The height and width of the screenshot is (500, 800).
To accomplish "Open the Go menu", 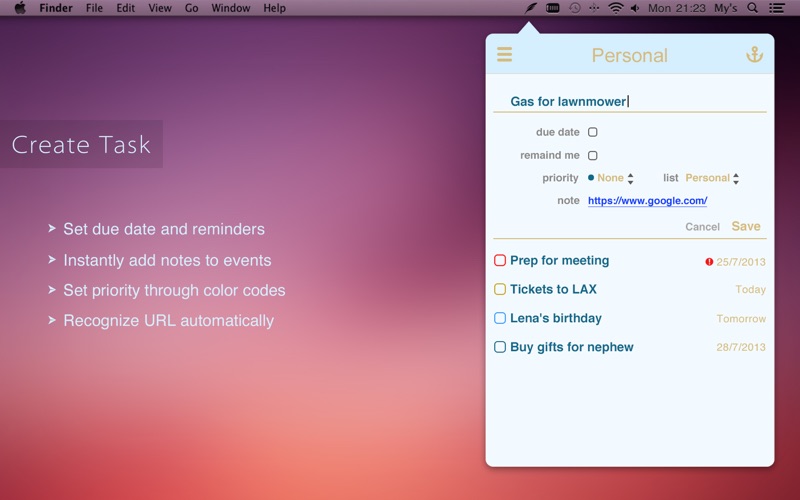I will [x=191, y=8].
